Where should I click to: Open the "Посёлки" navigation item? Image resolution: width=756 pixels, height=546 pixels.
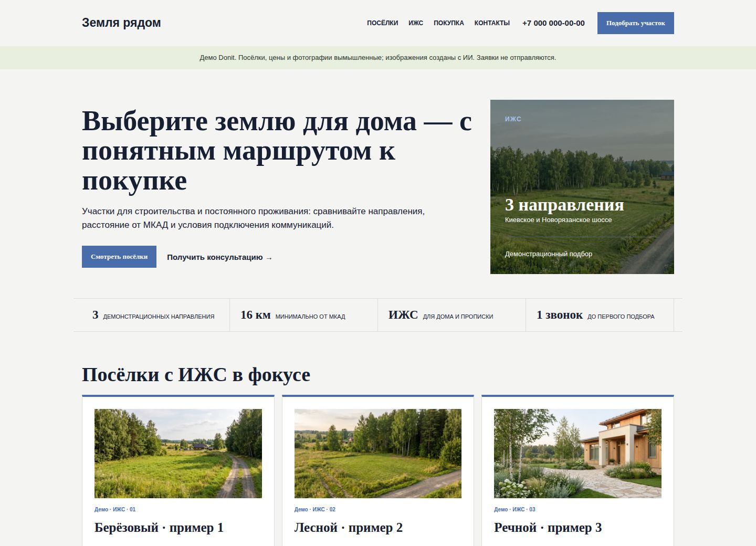pos(382,23)
